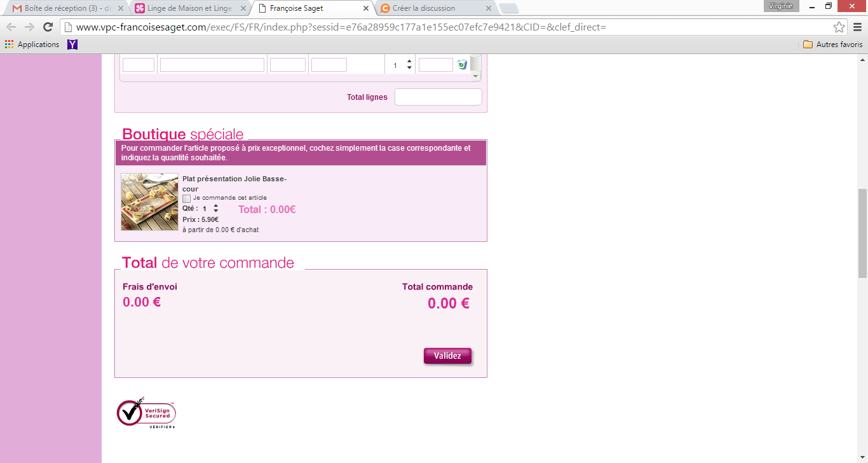Image resolution: width=868 pixels, height=463 pixels.
Task: Reload the page with refresh icon
Action: tap(48, 27)
